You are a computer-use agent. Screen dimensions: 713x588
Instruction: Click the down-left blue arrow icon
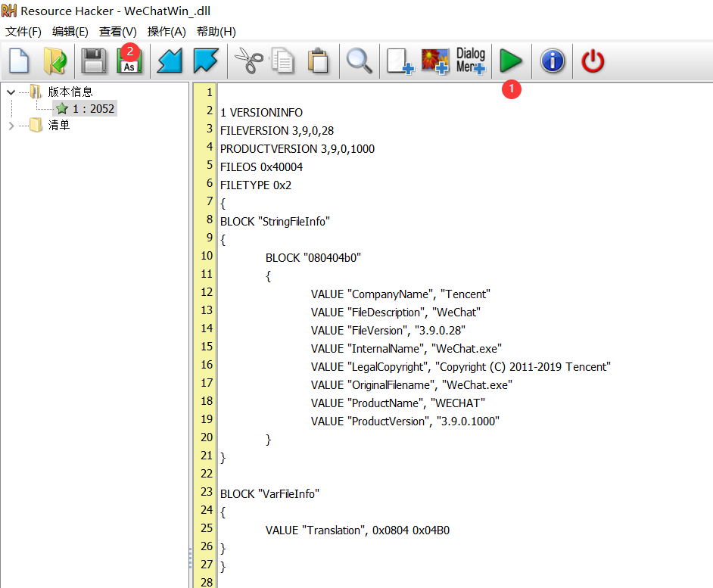(x=170, y=61)
